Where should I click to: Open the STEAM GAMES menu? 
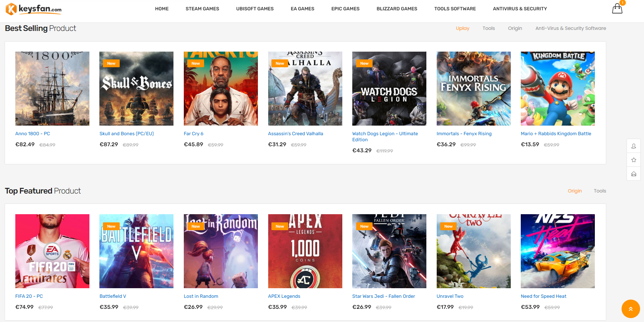[x=202, y=9]
